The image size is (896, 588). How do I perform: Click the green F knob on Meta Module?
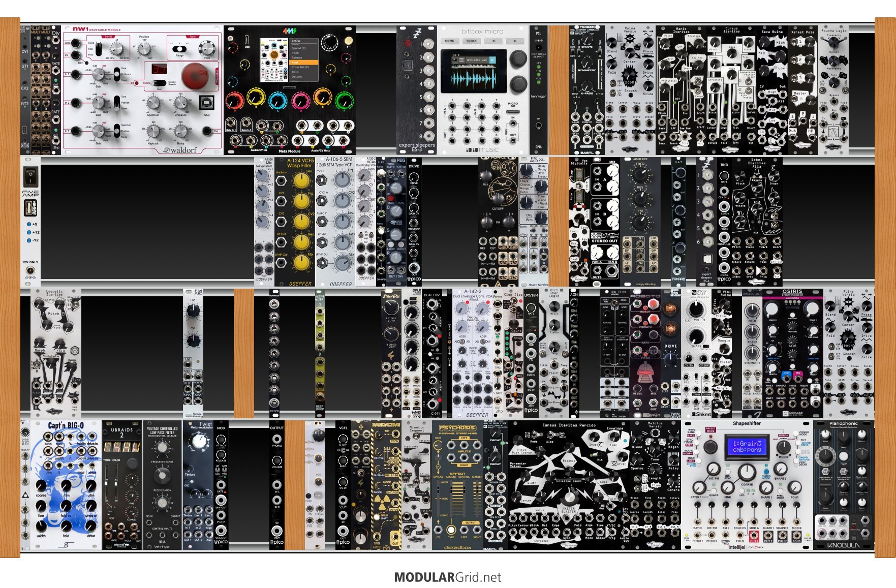(x=345, y=100)
